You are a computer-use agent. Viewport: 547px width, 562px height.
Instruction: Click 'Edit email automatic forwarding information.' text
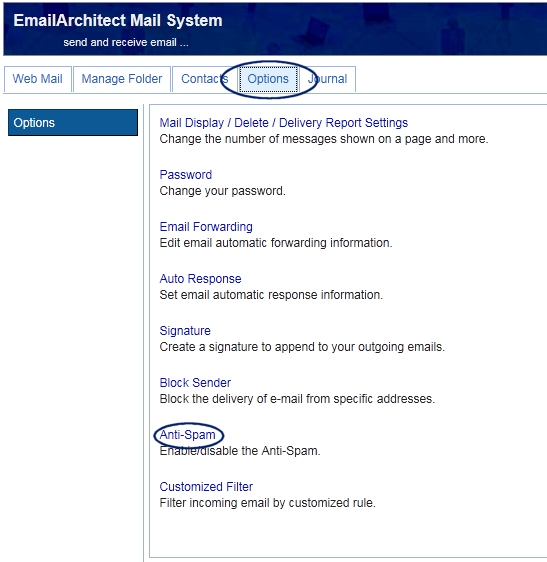[276, 243]
